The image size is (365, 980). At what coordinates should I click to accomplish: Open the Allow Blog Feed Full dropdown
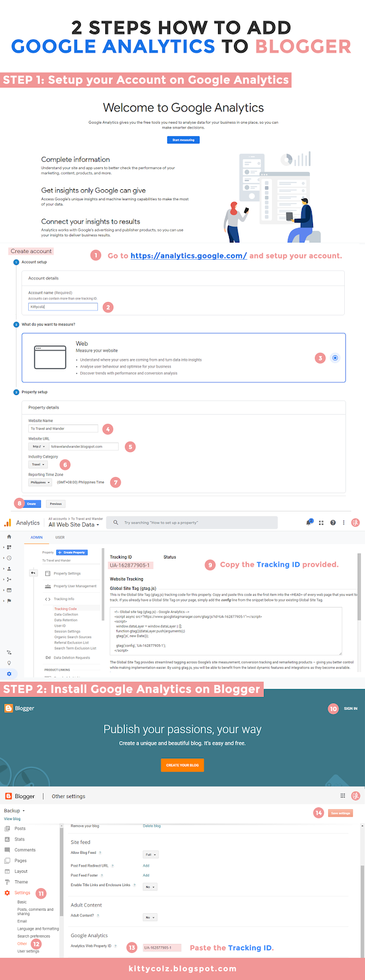(x=151, y=854)
